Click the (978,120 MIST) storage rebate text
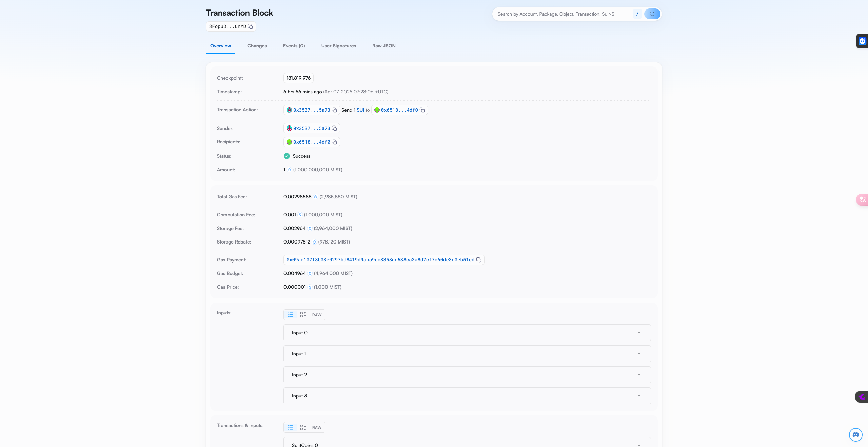 [334, 242]
